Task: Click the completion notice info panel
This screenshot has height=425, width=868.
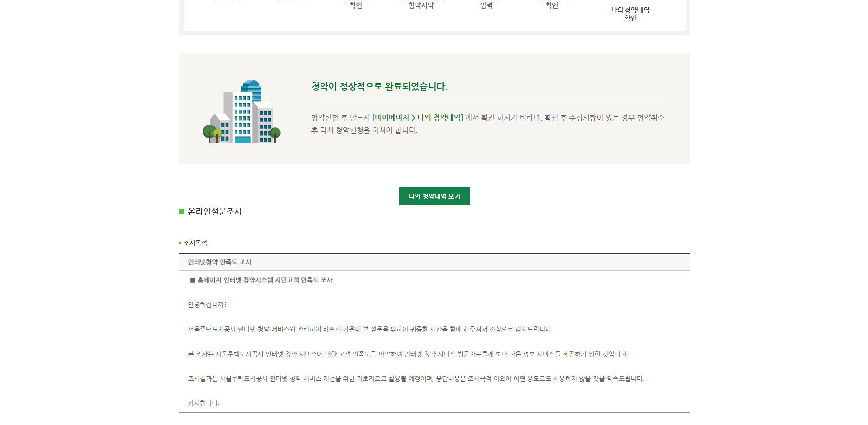Action: click(x=434, y=108)
